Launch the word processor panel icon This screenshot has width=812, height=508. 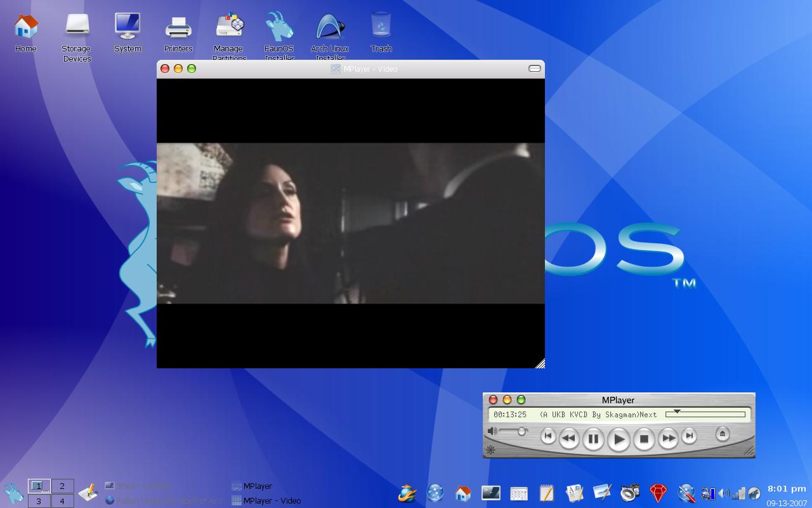click(x=575, y=493)
